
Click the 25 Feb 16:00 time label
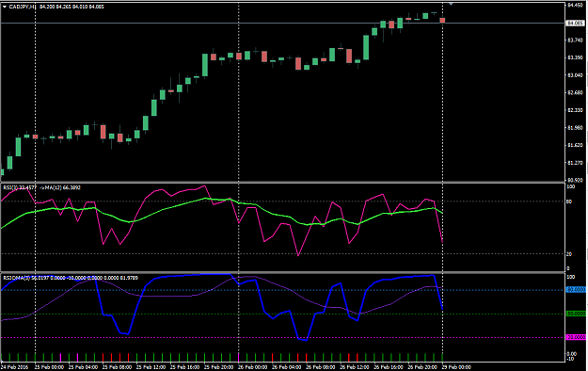pos(184,367)
